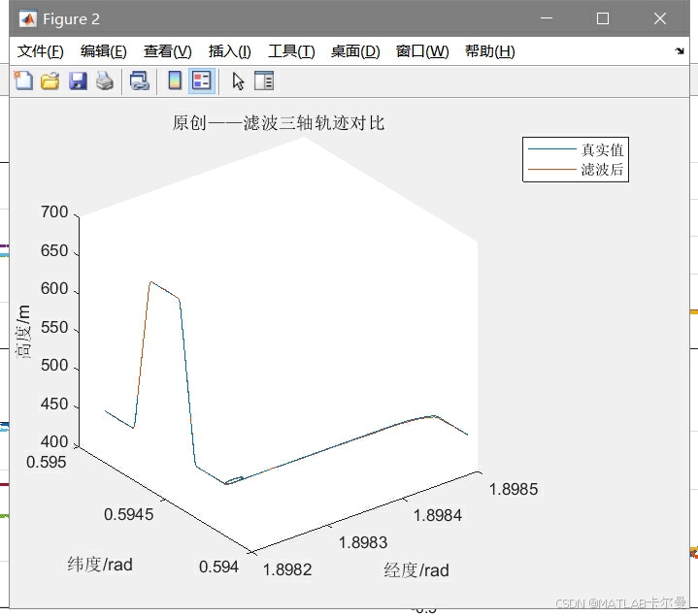The height and width of the screenshot is (616, 698).
Task: Save the figure with the floppy disk icon
Action: click(78, 81)
